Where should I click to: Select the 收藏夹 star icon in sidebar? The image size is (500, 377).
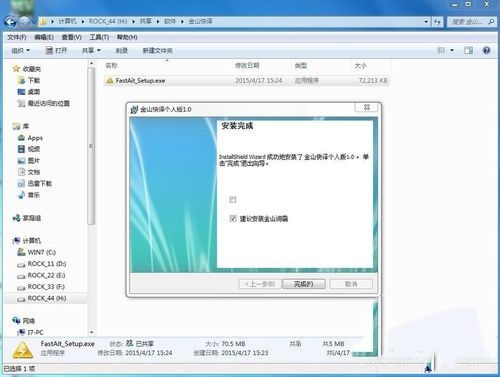click(x=16, y=69)
